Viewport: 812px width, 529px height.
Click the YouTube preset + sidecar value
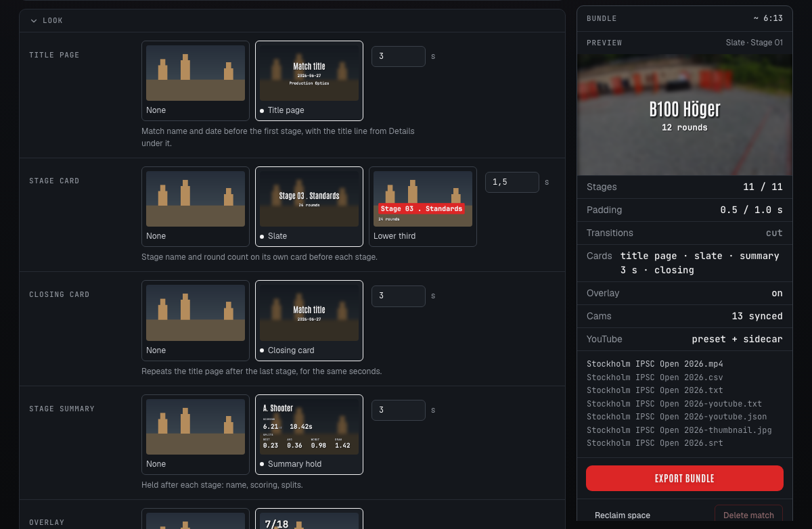point(737,339)
